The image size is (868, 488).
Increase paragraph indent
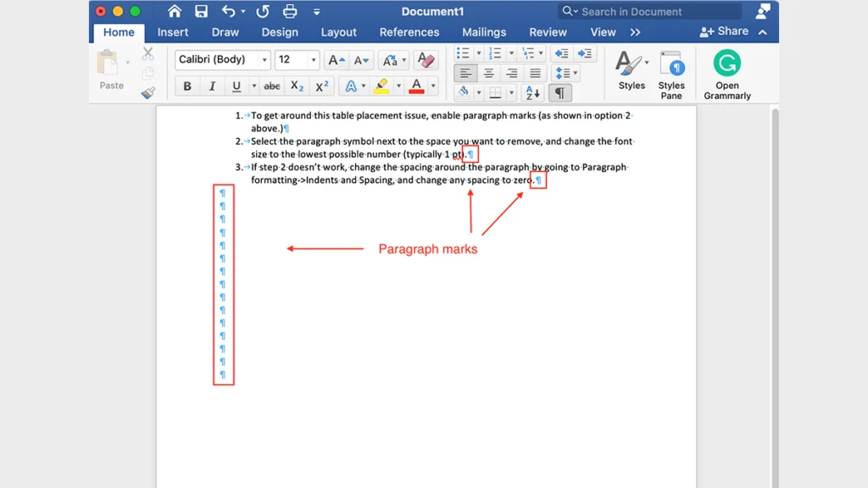[x=585, y=53]
